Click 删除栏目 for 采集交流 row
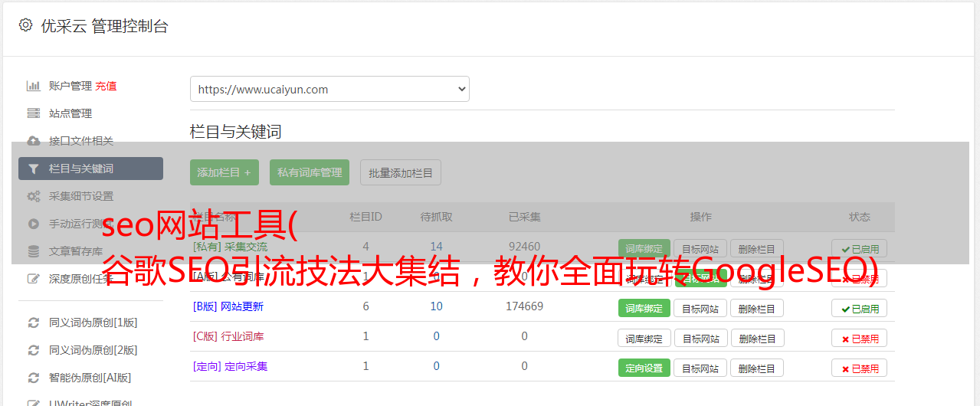Screen dimensions: 980x406 757,248
